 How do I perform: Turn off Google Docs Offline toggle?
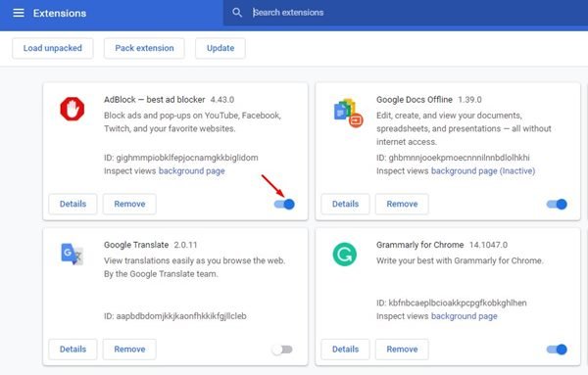pyautogui.click(x=557, y=205)
